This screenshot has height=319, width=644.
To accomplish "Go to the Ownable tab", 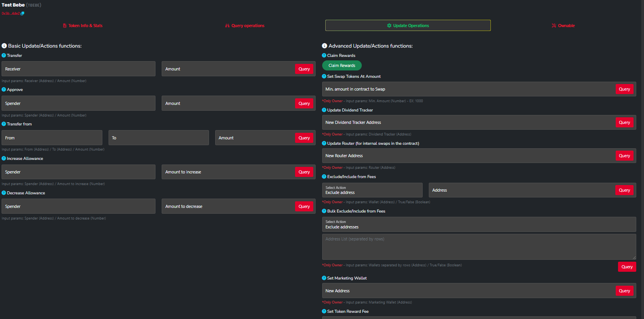I will click(563, 26).
